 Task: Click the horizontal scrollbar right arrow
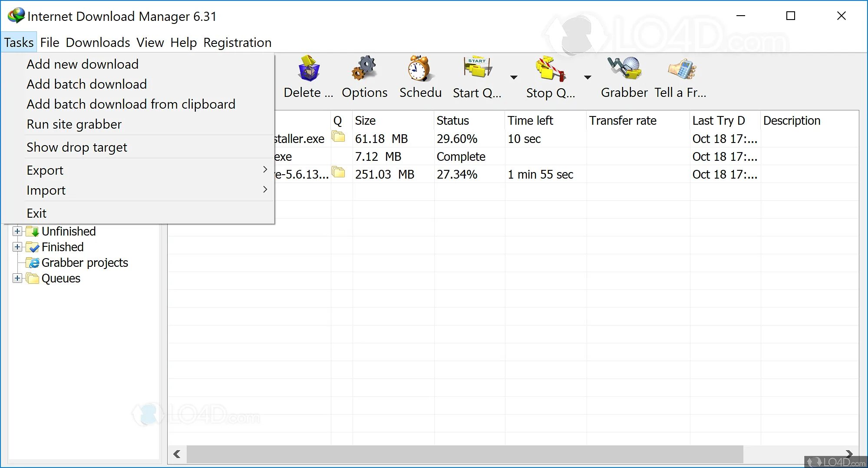pyautogui.click(x=849, y=454)
